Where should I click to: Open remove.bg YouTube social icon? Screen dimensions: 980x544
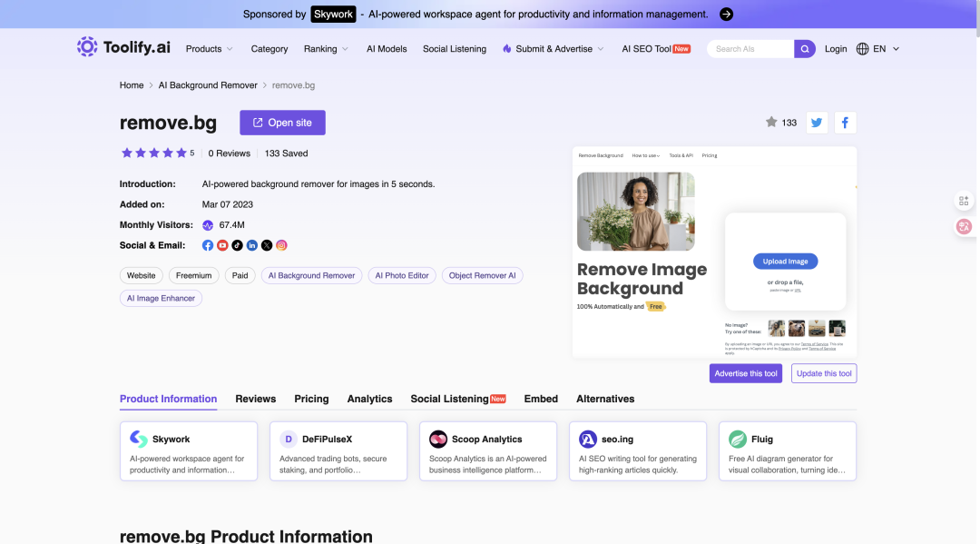click(x=222, y=245)
